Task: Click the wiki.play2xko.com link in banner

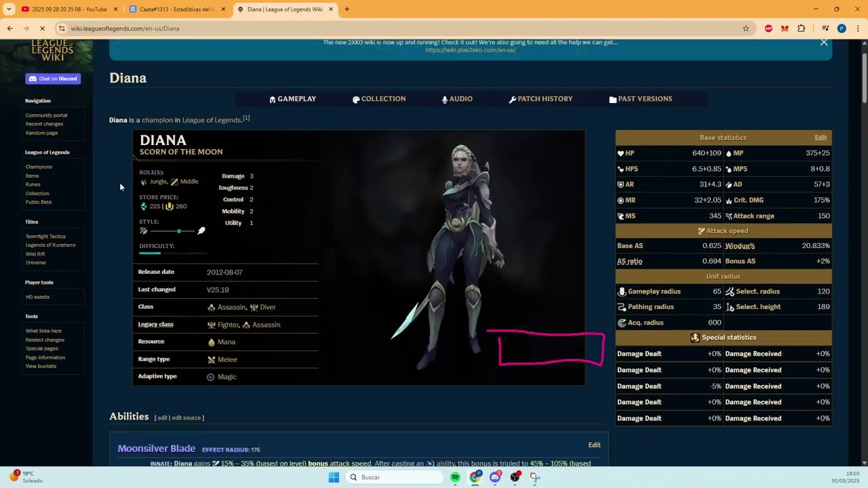Action: tap(471, 50)
